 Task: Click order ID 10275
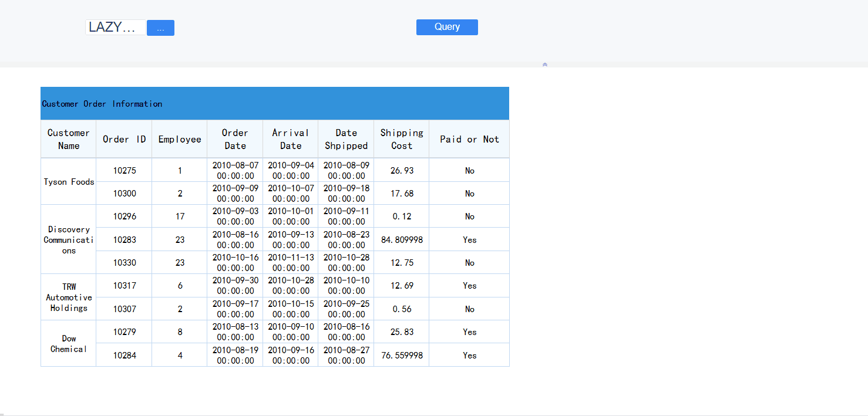pos(124,170)
